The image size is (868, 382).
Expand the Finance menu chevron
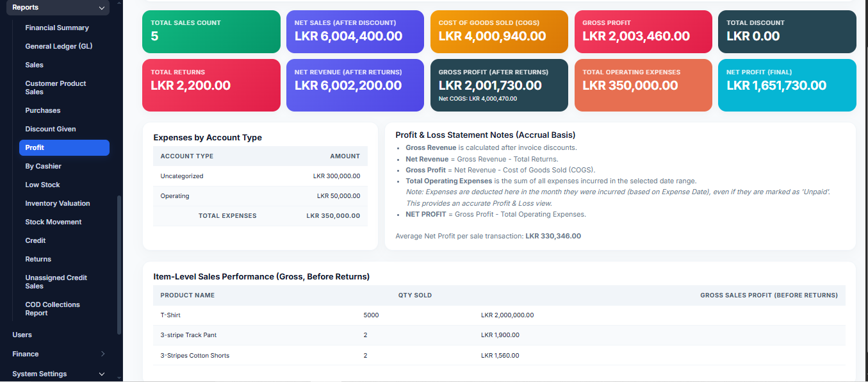(102, 354)
